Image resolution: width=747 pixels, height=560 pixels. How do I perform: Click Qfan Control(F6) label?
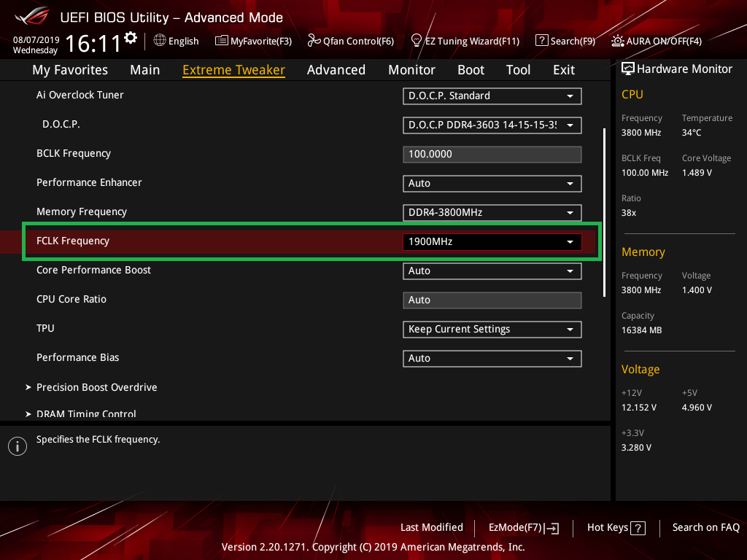[358, 41]
